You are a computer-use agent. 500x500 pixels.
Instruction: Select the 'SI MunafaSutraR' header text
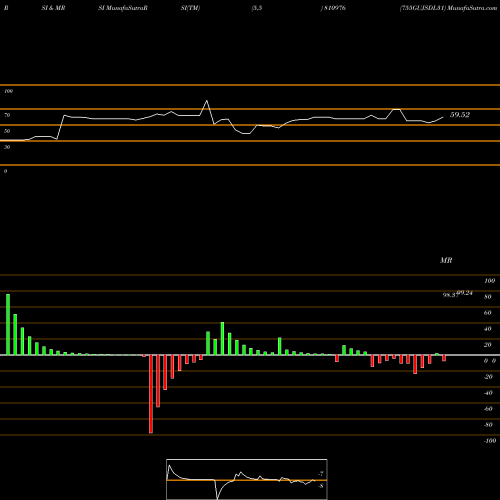pos(123,8)
